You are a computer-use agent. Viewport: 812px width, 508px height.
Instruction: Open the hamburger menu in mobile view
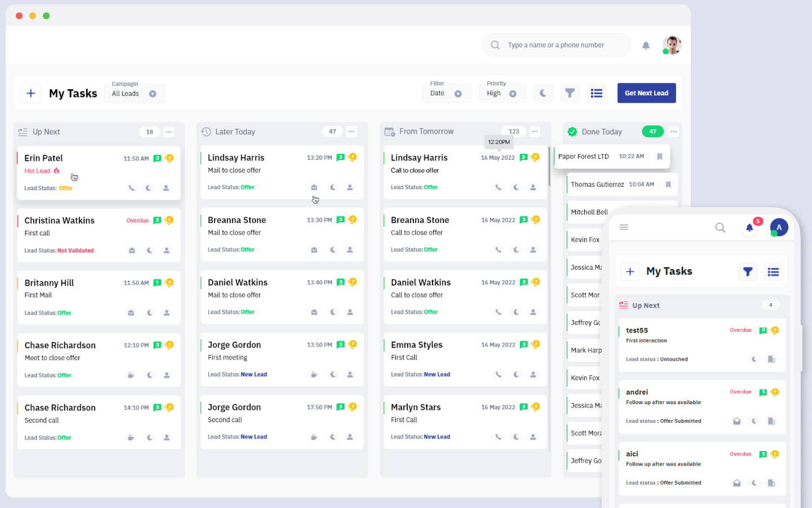624,227
